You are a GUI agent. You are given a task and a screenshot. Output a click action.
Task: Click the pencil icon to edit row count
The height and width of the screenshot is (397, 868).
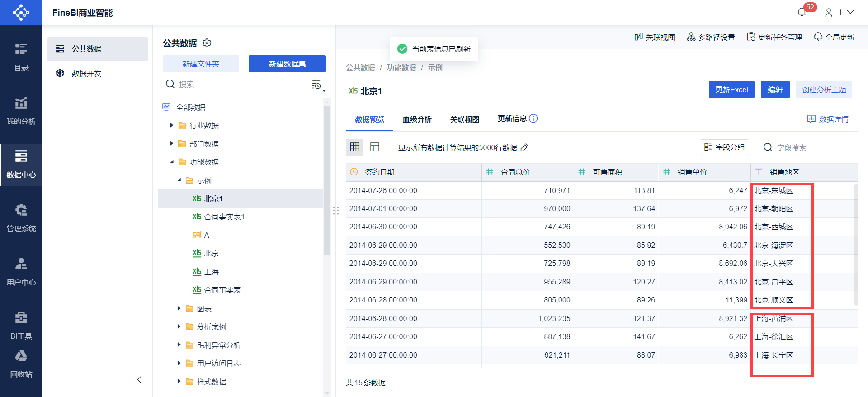click(524, 147)
